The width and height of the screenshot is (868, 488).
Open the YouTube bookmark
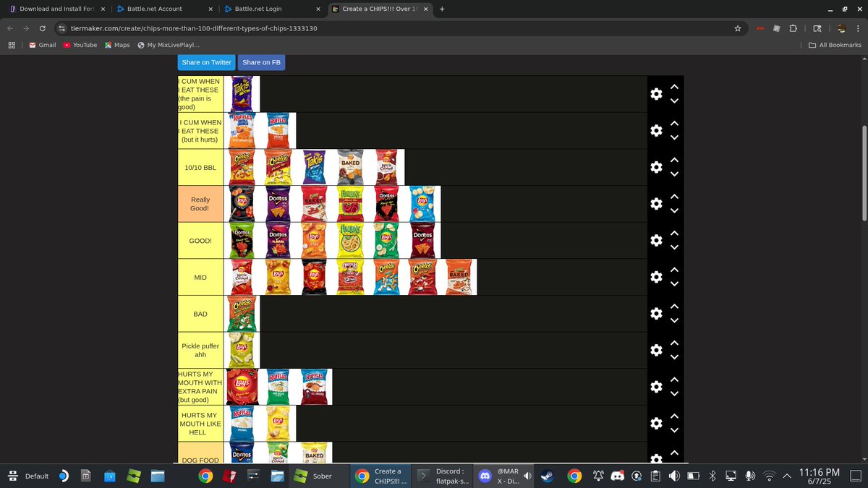coord(80,45)
